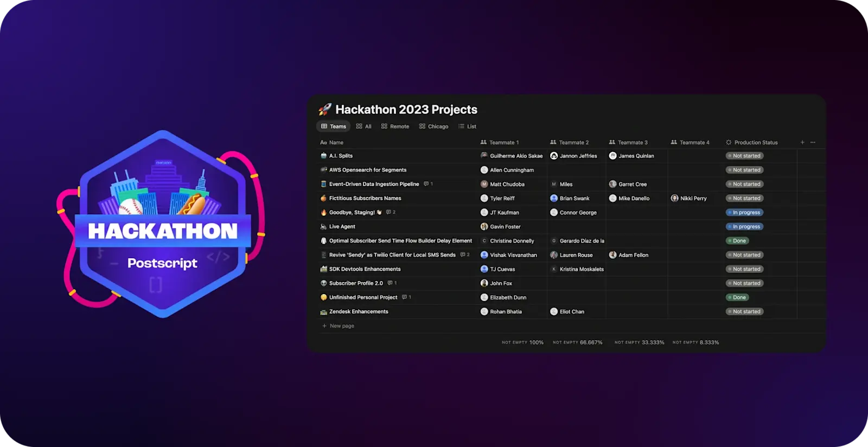The height and width of the screenshot is (447, 868).
Task: Click Lauren Rouse avatar icon
Action: click(x=554, y=254)
